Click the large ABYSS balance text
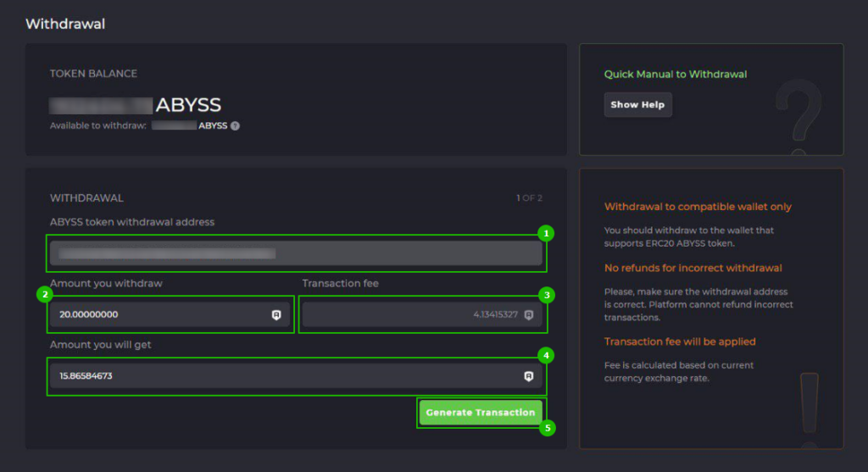 tap(188, 104)
